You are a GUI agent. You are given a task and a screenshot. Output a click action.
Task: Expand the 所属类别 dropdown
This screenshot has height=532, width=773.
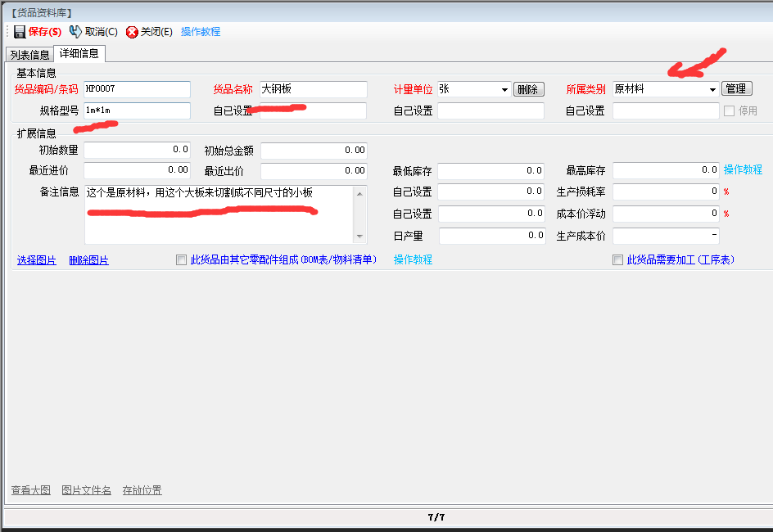[x=712, y=89]
